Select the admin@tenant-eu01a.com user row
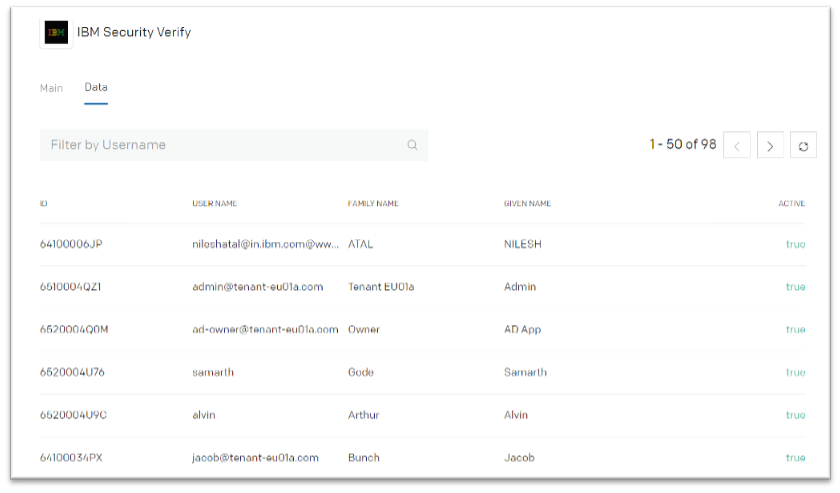840x493 pixels. click(422, 287)
